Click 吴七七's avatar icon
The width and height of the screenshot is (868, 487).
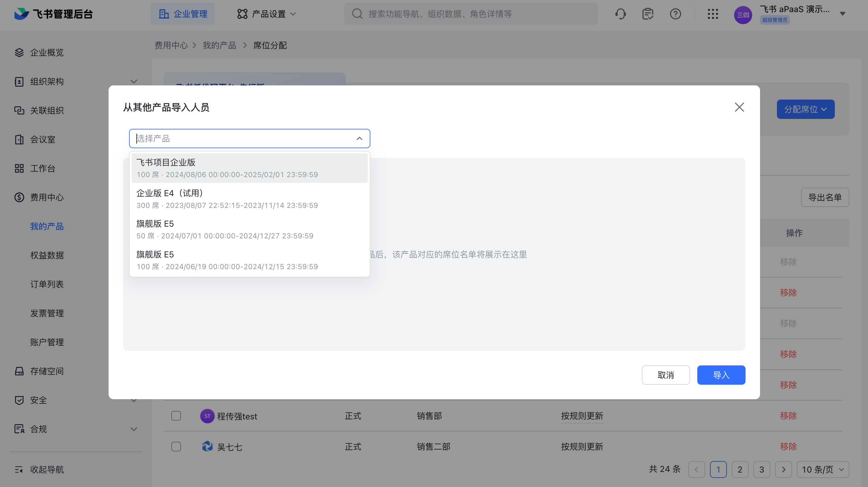[x=207, y=447]
